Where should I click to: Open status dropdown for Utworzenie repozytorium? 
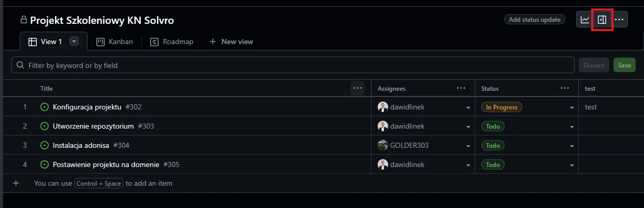tap(572, 127)
